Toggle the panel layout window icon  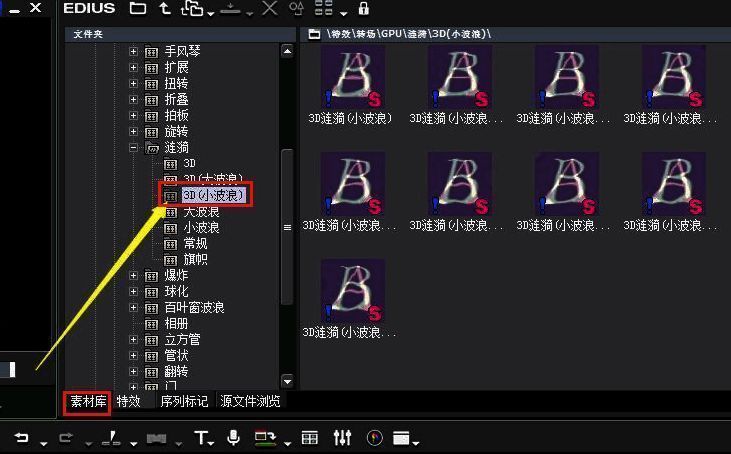(401, 438)
